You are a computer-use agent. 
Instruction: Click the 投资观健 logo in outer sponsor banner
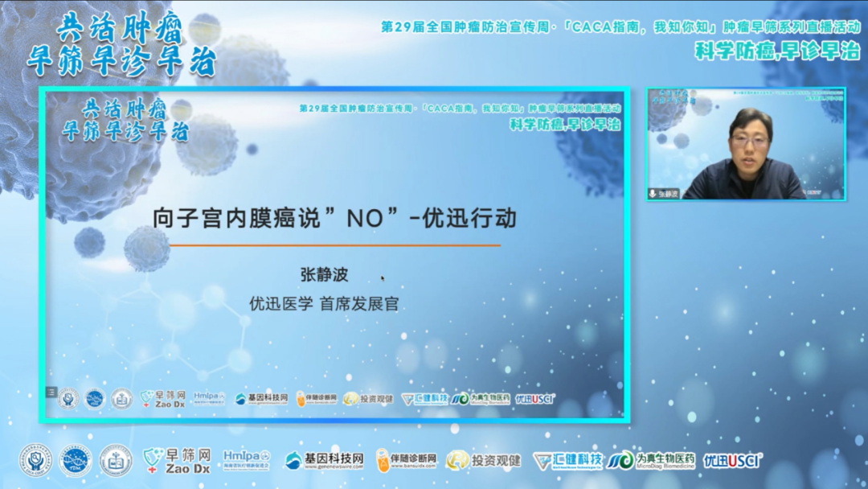(x=483, y=460)
